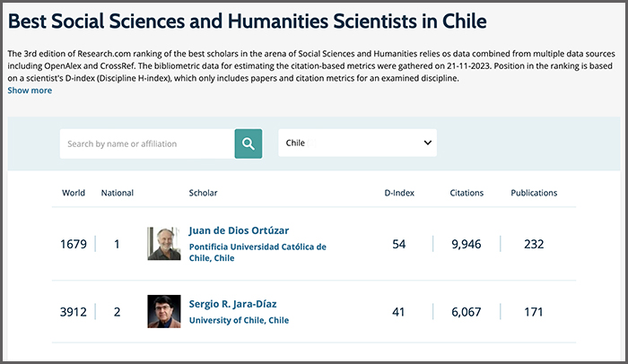628x364 pixels.
Task: Open the University of Chile affiliation link
Action: point(239,320)
